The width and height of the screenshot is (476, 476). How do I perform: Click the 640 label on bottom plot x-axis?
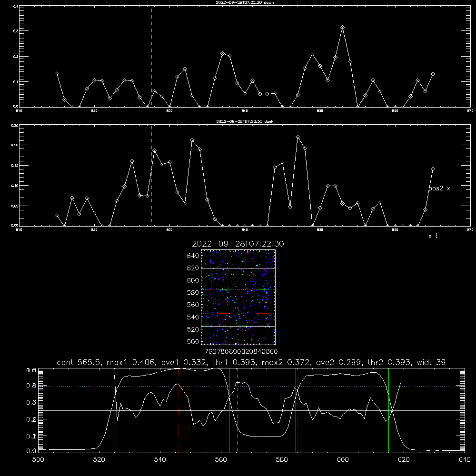pos(465,460)
